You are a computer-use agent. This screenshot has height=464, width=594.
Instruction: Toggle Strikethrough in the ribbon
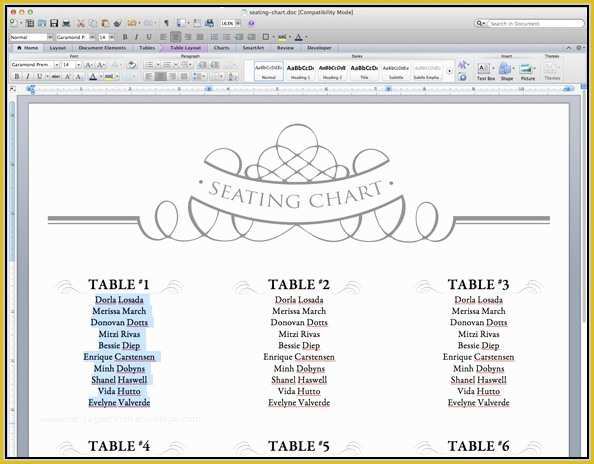[55, 77]
